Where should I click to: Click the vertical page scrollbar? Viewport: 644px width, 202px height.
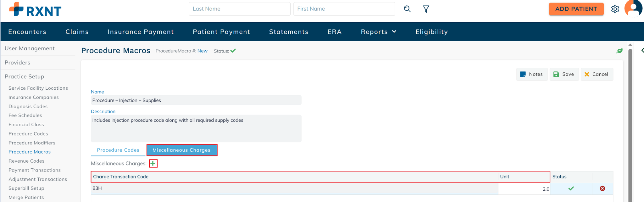(x=630, y=123)
